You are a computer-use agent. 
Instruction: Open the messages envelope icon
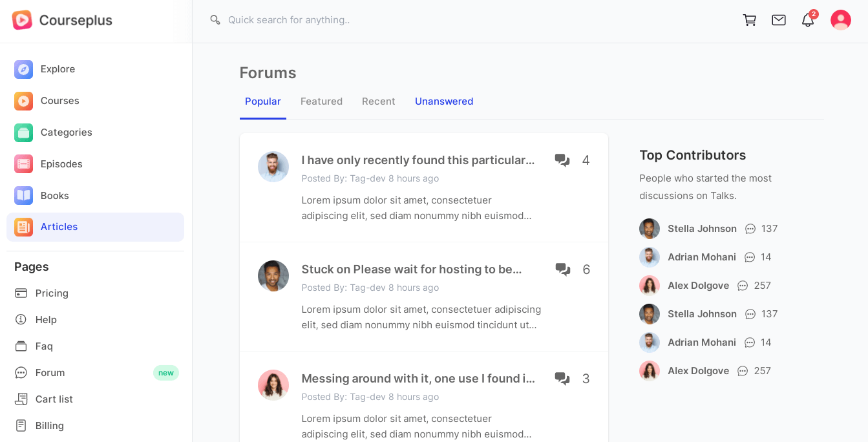pos(779,20)
